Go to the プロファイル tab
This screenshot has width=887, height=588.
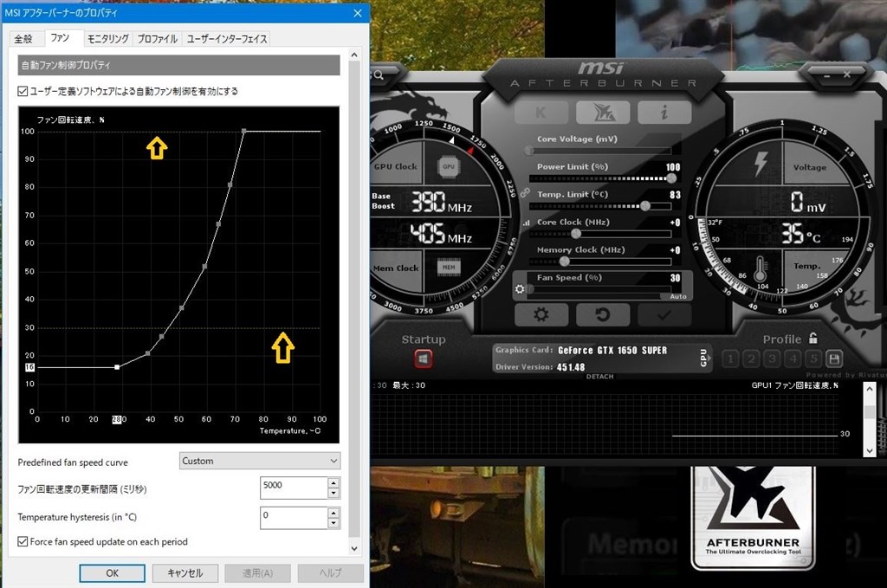(158, 39)
